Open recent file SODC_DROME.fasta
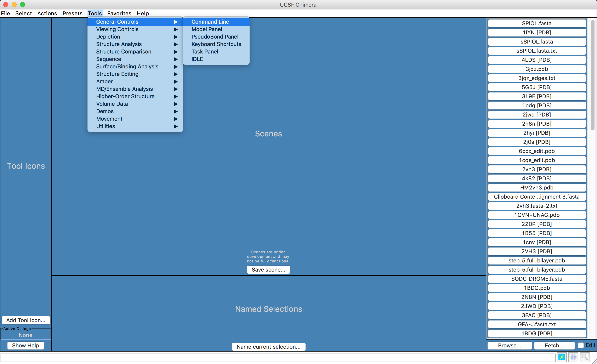The image size is (597, 364). 537,279
